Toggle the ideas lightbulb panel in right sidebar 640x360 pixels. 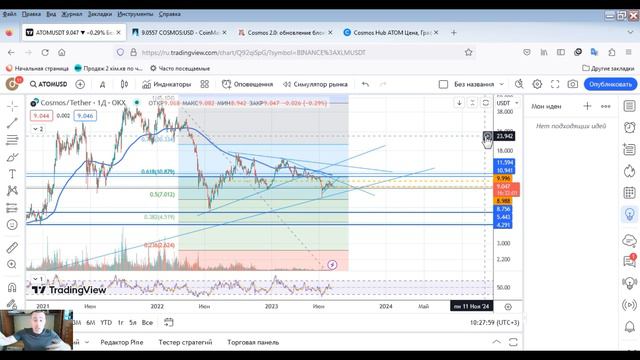(x=629, y=214)
